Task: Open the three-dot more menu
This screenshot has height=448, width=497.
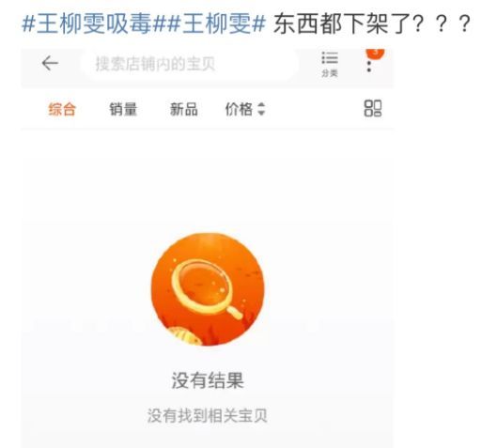Action: point(368,67)
